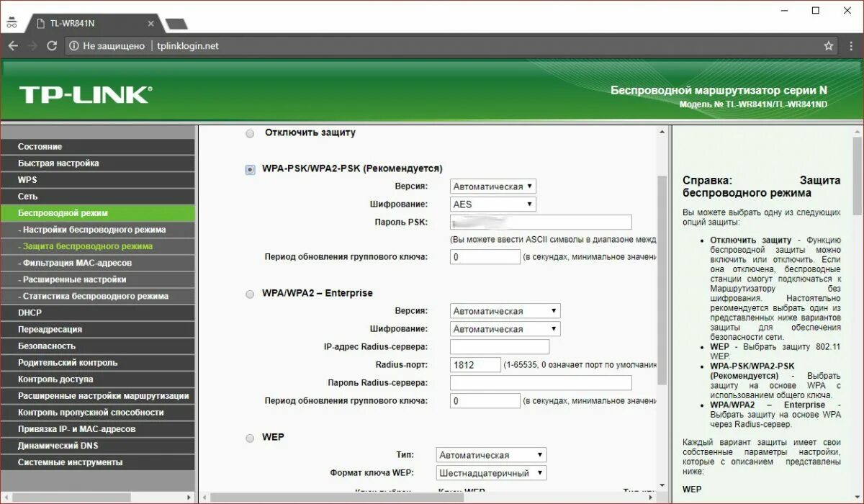This screenshot has height=504, width=864.
Task: Click the main panel vertical scrollbar
Action: point(662,281)
